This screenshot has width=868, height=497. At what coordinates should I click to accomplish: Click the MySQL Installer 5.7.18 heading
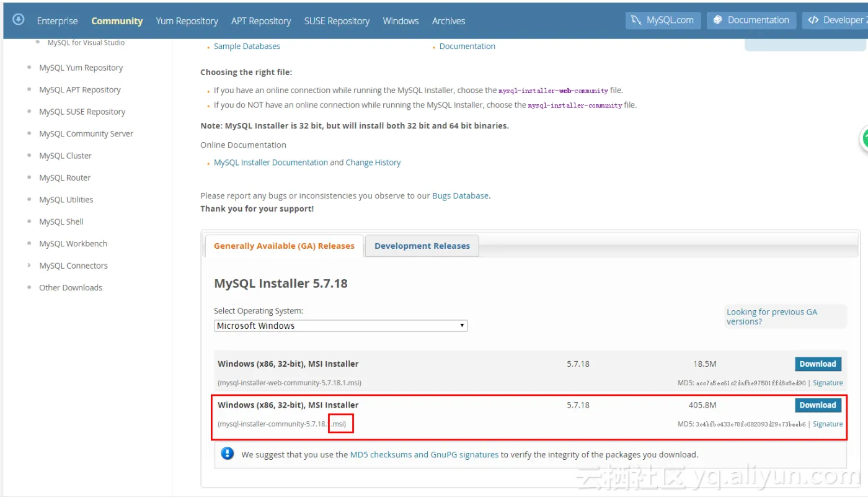[281, 284]
